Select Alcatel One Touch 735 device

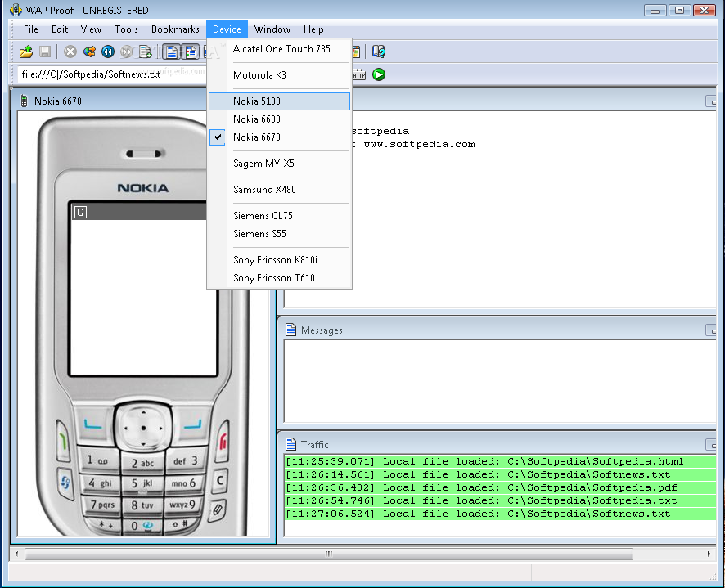point(279,49)
